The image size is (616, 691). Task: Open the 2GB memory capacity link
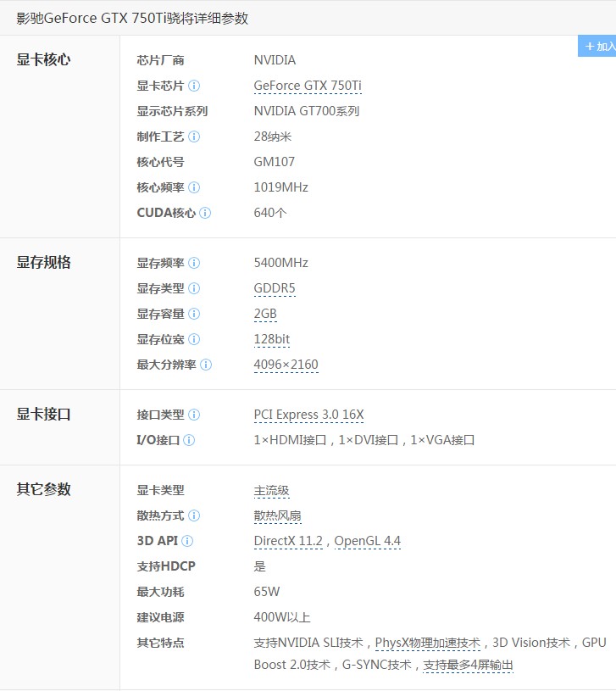265,314
